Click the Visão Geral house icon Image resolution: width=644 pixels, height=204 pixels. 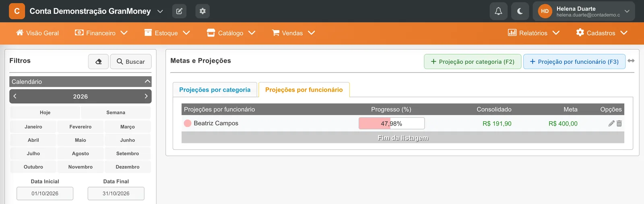click(20, 33)
